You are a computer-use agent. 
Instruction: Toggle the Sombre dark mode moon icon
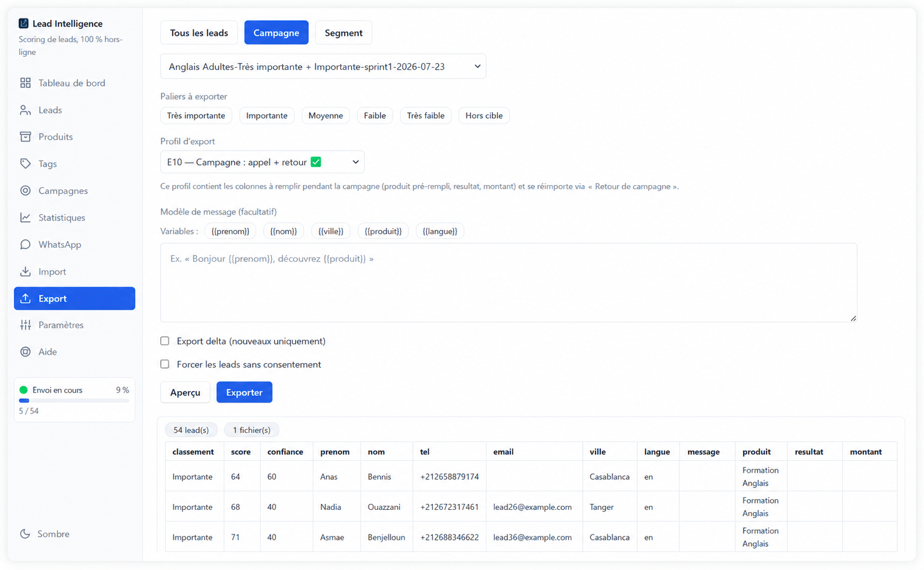25,534
